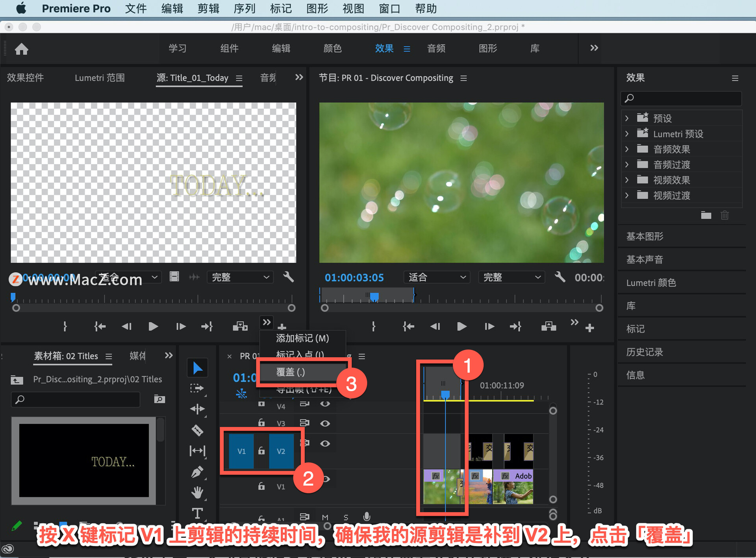
Task: Click A1 voice-over record microphone
Action: point(367,517)
